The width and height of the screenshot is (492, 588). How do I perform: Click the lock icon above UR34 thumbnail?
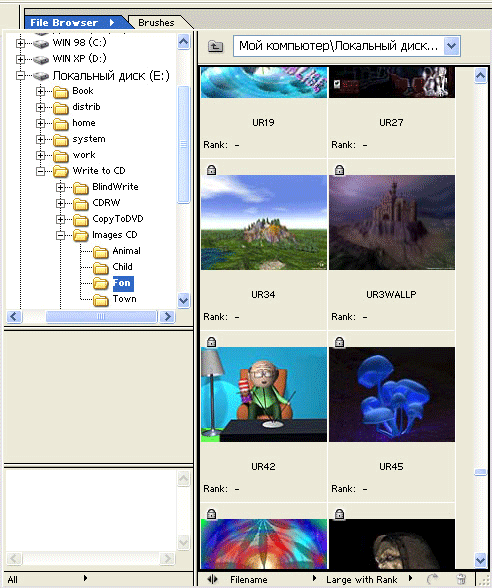click(212, 170)
